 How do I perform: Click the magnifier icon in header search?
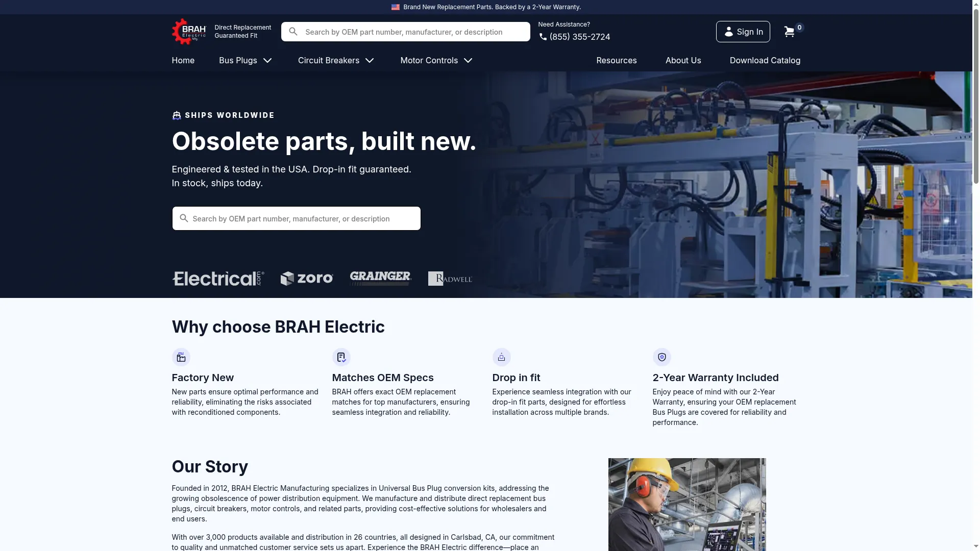point(293,32)
